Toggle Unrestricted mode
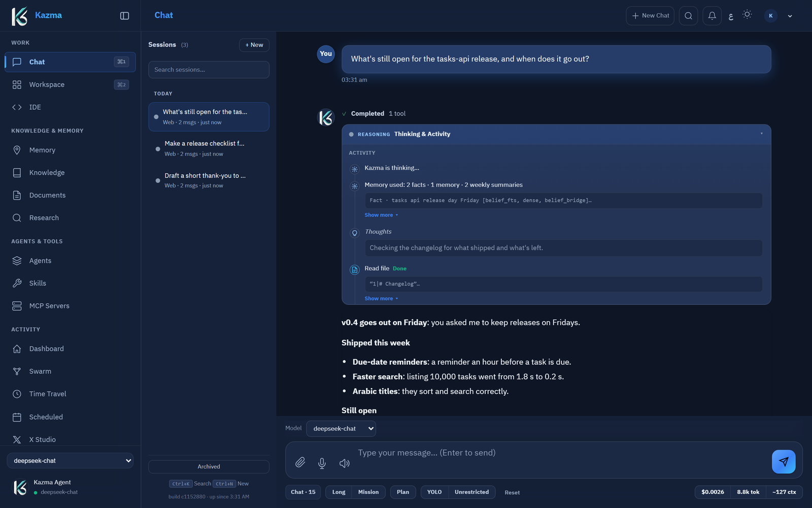 (x=472, y=492)
